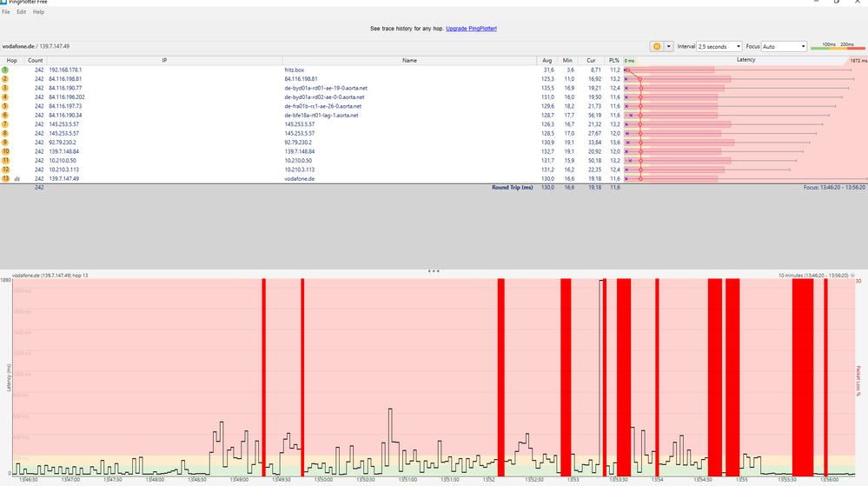Select IP 10.210.0.50 in the IP column
The height and width of the screenshot is (486, 868).
coord(63,161)
